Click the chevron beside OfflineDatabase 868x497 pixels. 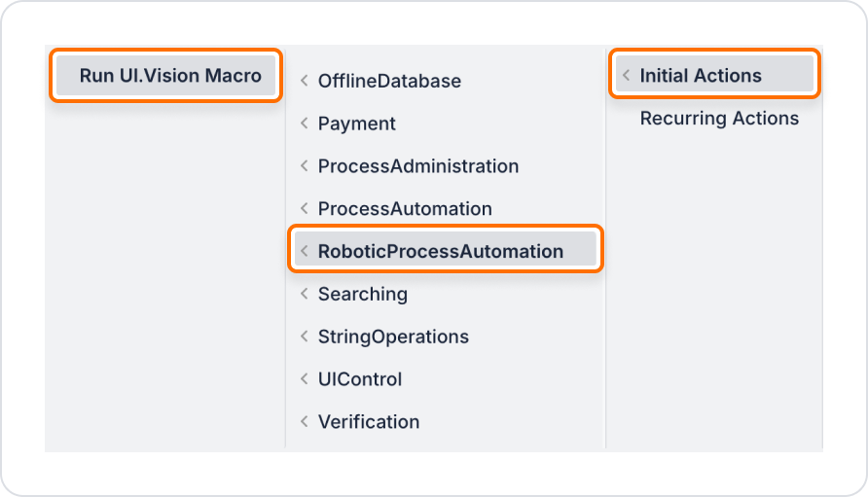tap(305, 81)
